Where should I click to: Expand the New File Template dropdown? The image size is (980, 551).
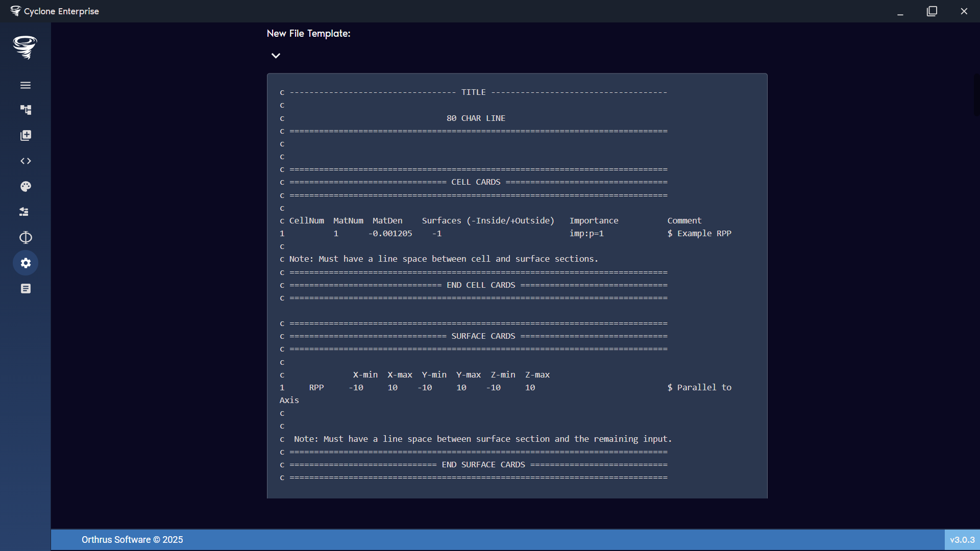coord(276,55)
